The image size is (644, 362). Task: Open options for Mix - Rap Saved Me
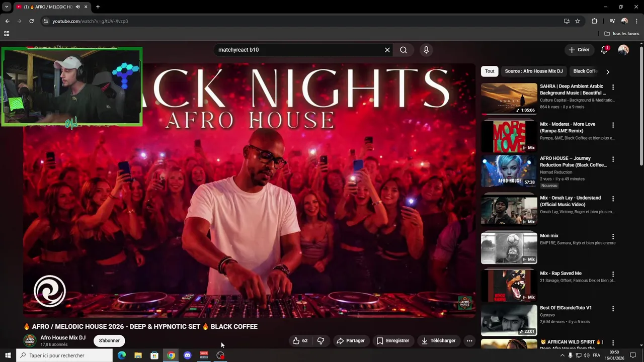point(613,274)
